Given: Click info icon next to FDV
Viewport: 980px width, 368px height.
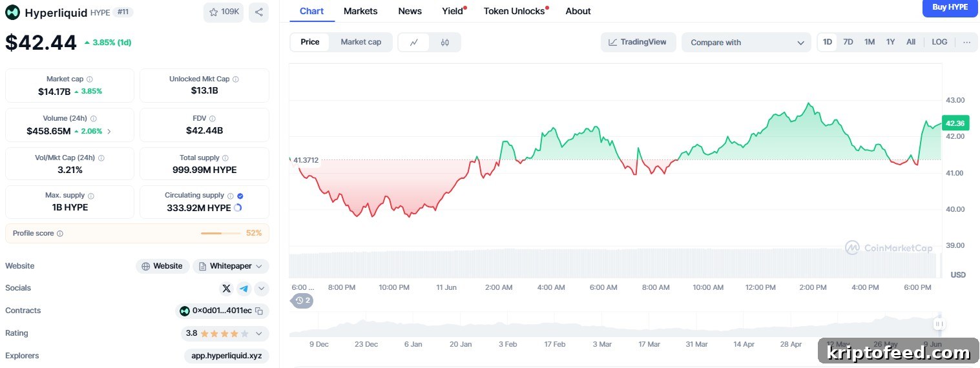Looking at the screenshot, I should (x=213, y=119).
